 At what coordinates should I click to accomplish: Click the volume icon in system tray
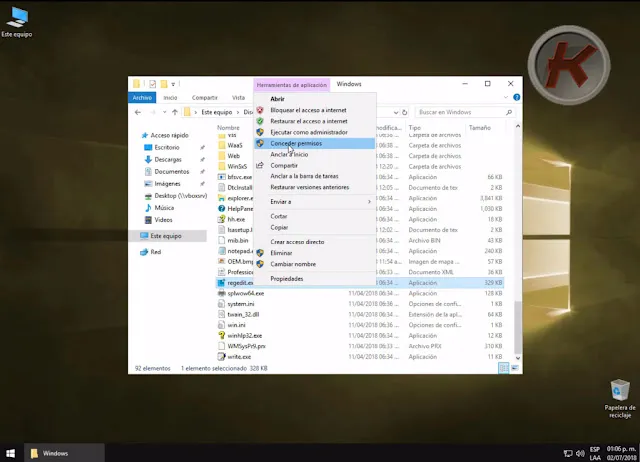[x=580, y=453]
